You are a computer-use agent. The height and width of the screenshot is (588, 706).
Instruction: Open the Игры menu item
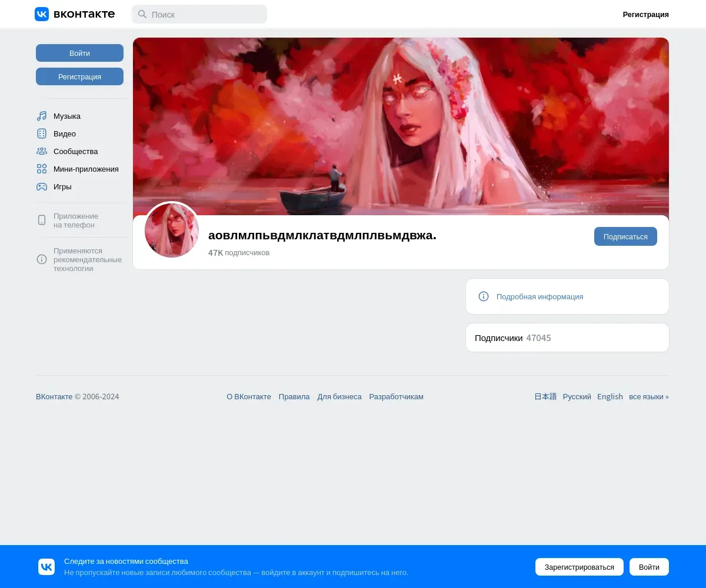point(81,187)
